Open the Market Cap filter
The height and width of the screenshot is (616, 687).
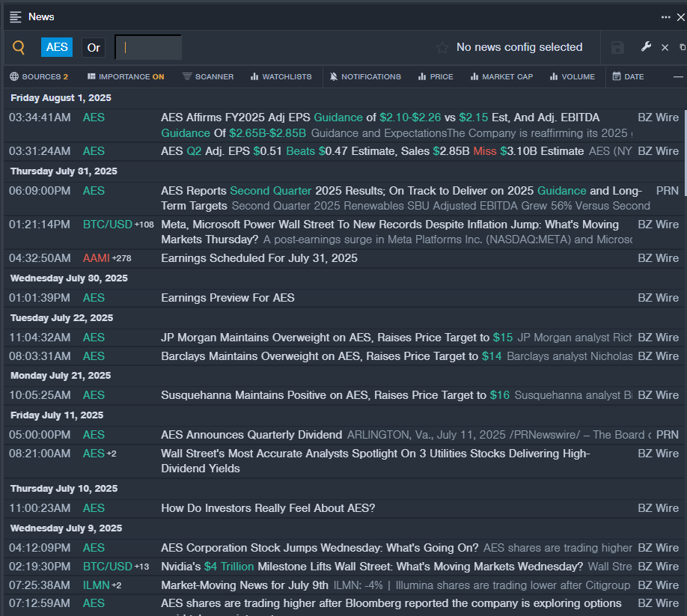click(501, 76)
